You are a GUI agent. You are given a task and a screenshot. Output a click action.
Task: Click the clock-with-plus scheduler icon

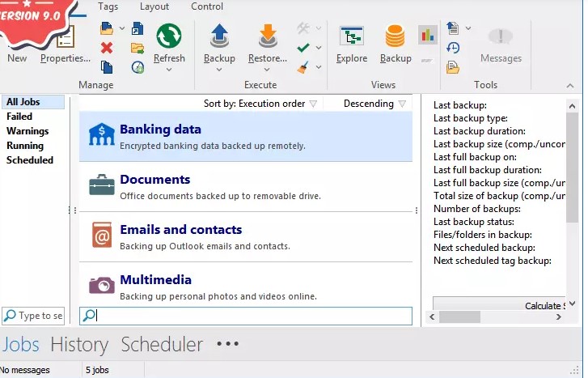point(137,67)
